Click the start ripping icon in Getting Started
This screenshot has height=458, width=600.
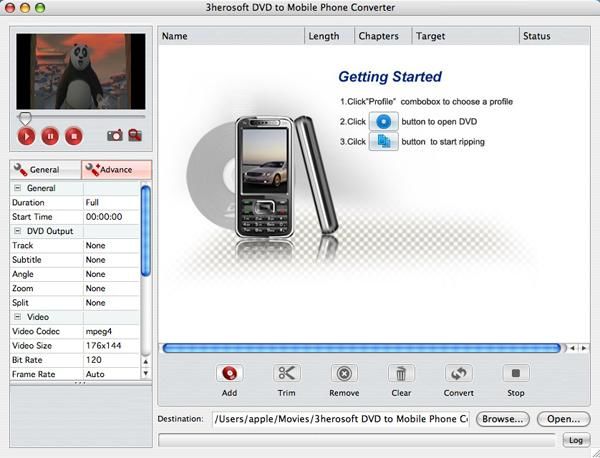(383, 142)
